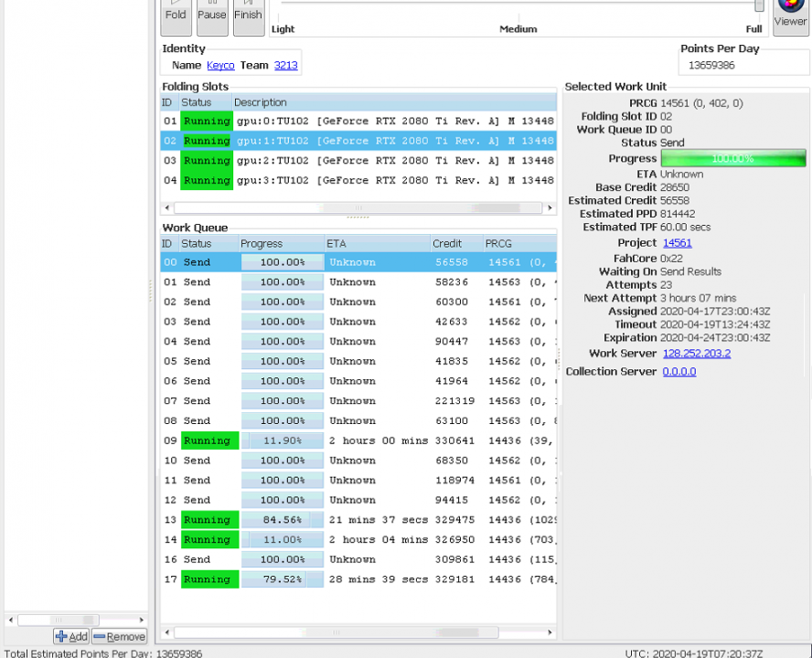
Task: Select running work queue row 17 at 79.52%
Action: (358, 579)
